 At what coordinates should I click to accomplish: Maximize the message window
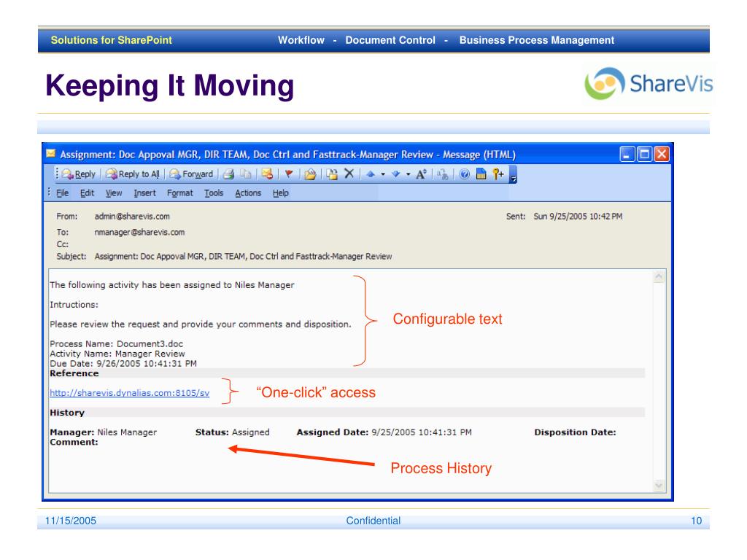click(644, 155)
